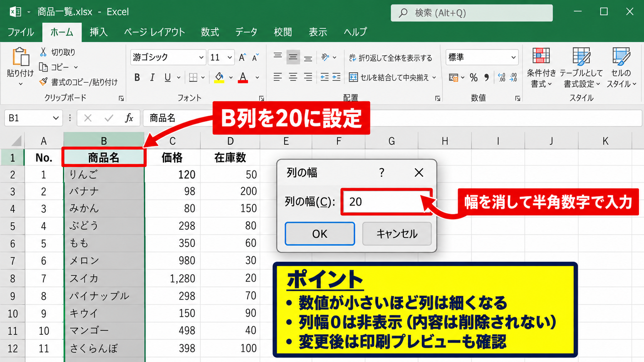Increase font size with the larger A
Image resolution: width=644 pixels, height=362 pixels.
pos(242,57)
